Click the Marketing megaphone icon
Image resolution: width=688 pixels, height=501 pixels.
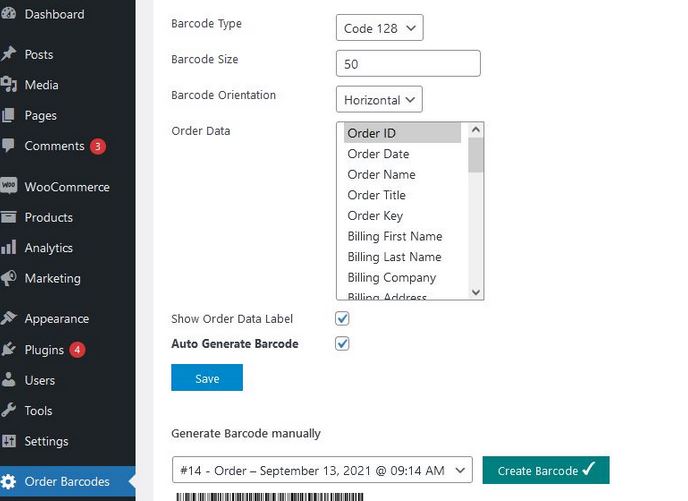point(8,278)
